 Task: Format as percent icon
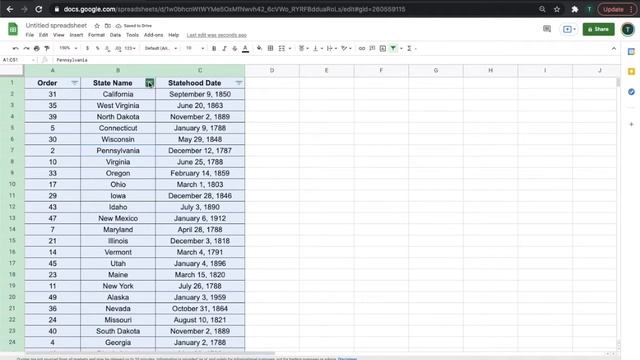pyautogui.click(x=98, y=48)
